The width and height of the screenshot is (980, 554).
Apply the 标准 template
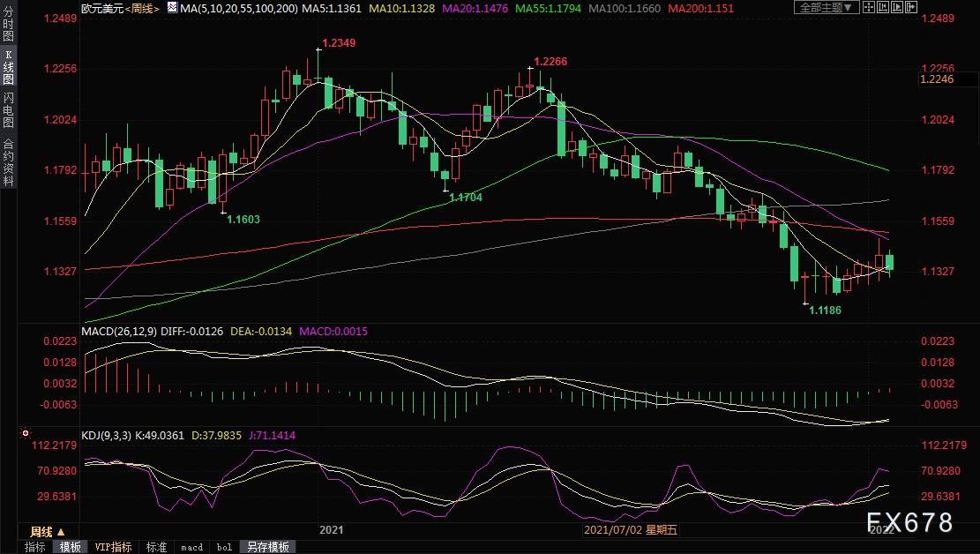pos(155,547)
